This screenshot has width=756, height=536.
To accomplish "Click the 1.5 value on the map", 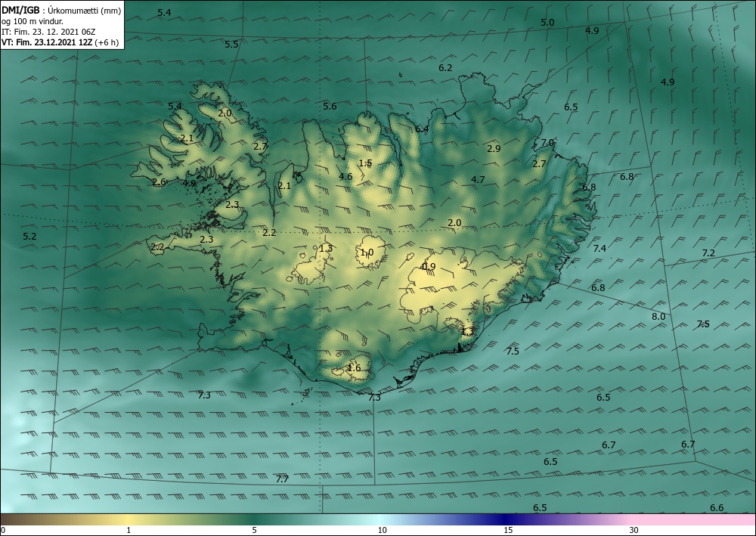I will [x=365, y=163].
